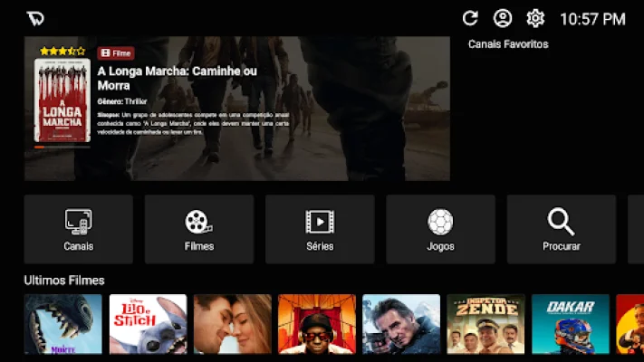Open Filmes film reel tile
Image resolution: width=644 pixels, height=362 pixels.
tap(198, 229)
